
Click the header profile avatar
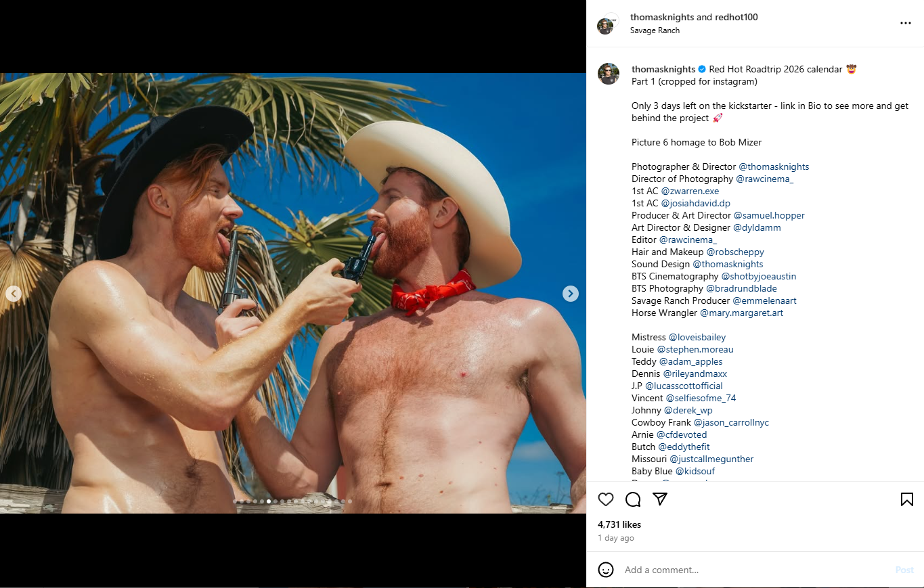click(607, 24)
